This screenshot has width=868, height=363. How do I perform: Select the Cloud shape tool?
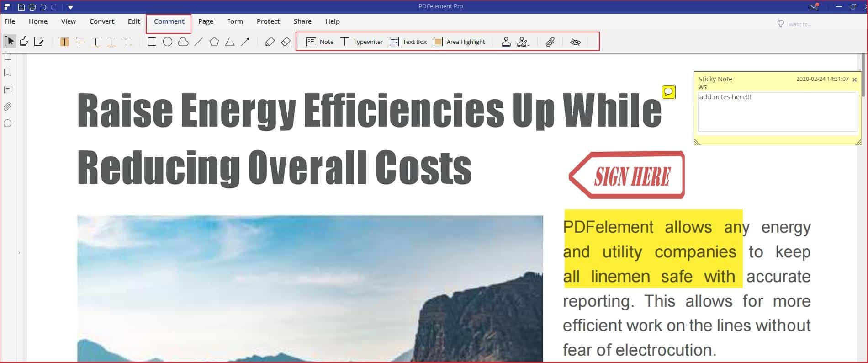click(183, 42)
